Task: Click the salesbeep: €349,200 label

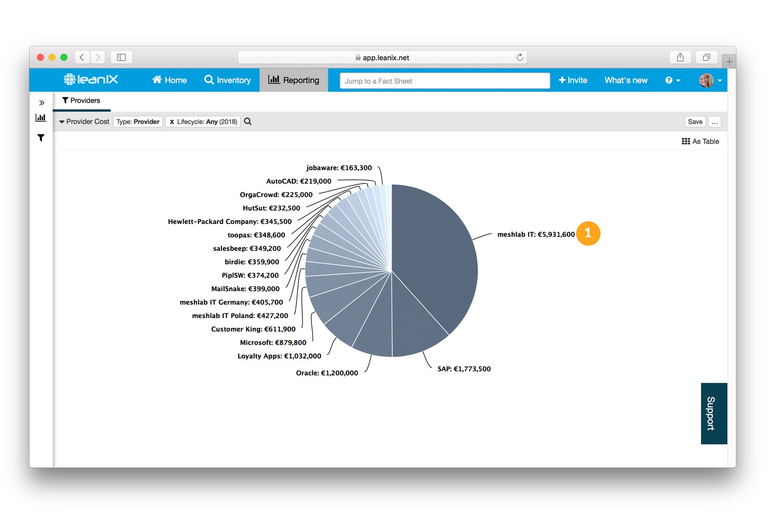Action: point(247,248)
